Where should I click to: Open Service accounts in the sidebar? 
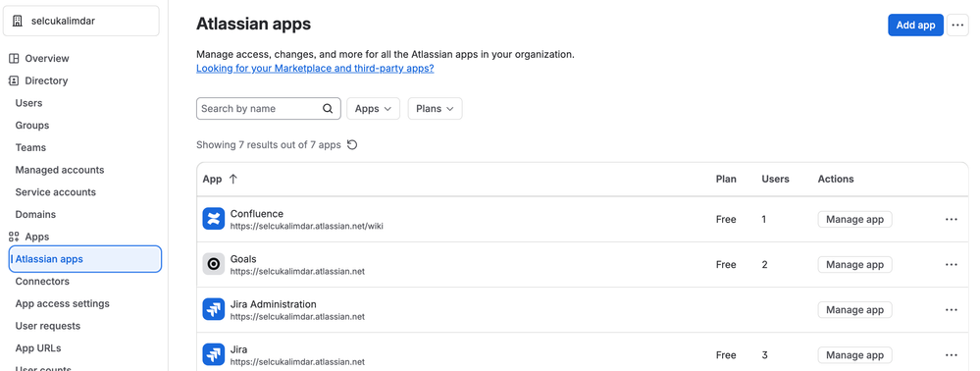pos(56,192)
